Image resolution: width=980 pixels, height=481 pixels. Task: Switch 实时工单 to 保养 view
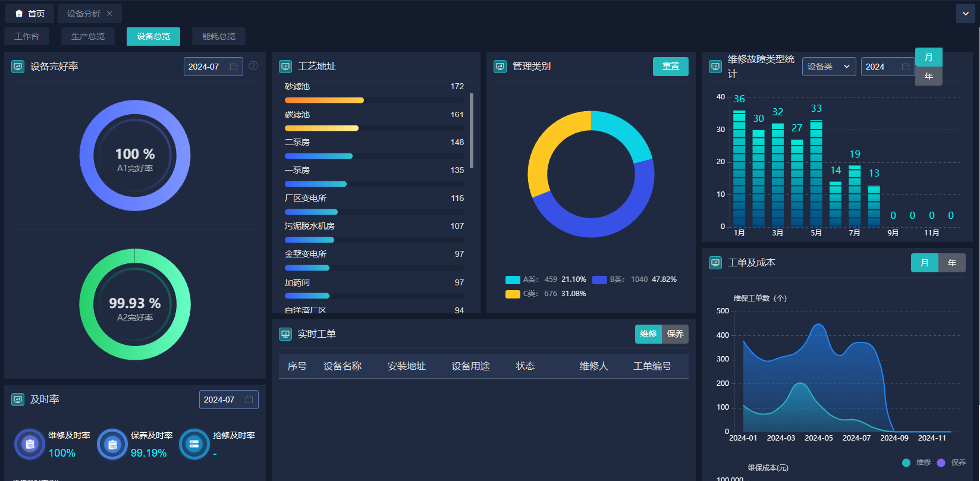coord(675,334)
